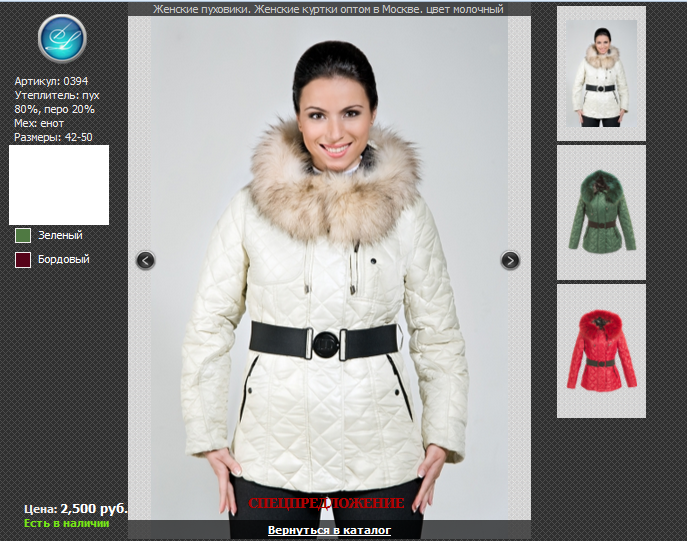Open the red jacket thumbnail
Viewport: 687px width, 541px height.
601,351
